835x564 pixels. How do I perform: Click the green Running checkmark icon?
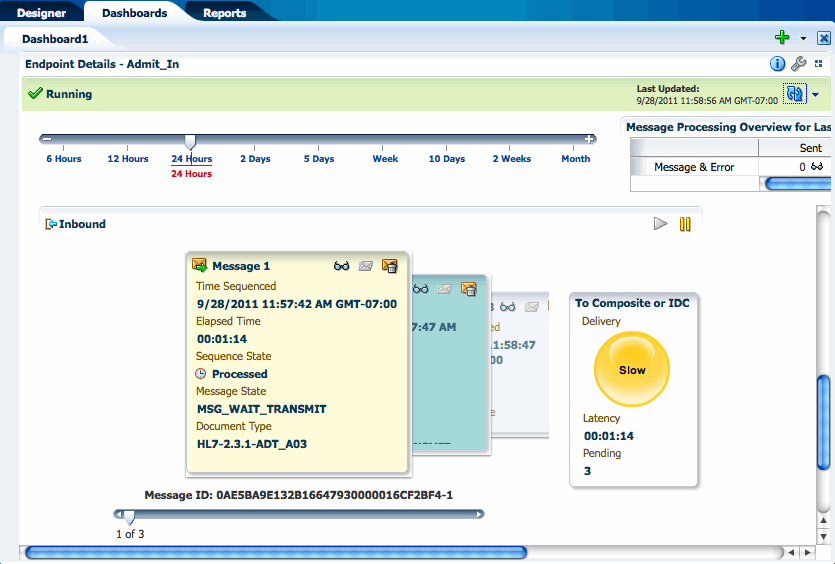click(x=35, y=93)
